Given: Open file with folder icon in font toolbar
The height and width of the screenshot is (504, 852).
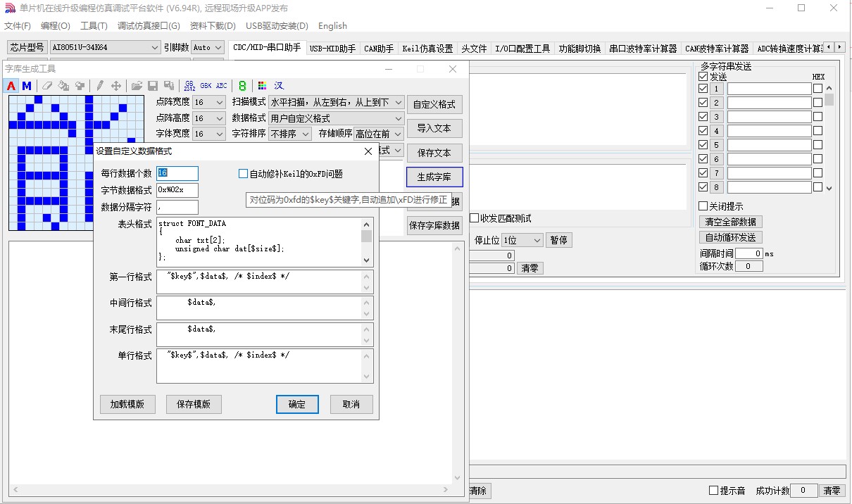Looking at the screenshot, I should pyautogui.click(x=137, y=86).
